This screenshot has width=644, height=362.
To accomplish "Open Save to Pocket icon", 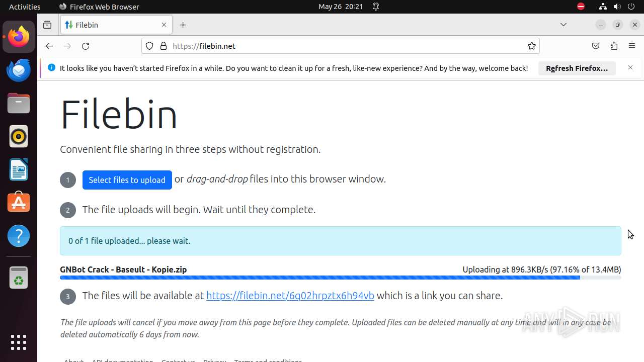I will (596, 46).
